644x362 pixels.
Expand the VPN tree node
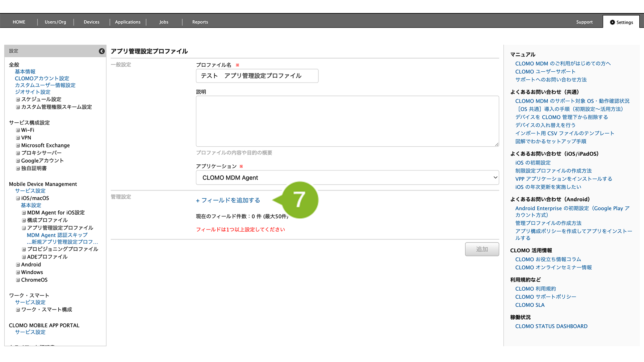[18, 138]
